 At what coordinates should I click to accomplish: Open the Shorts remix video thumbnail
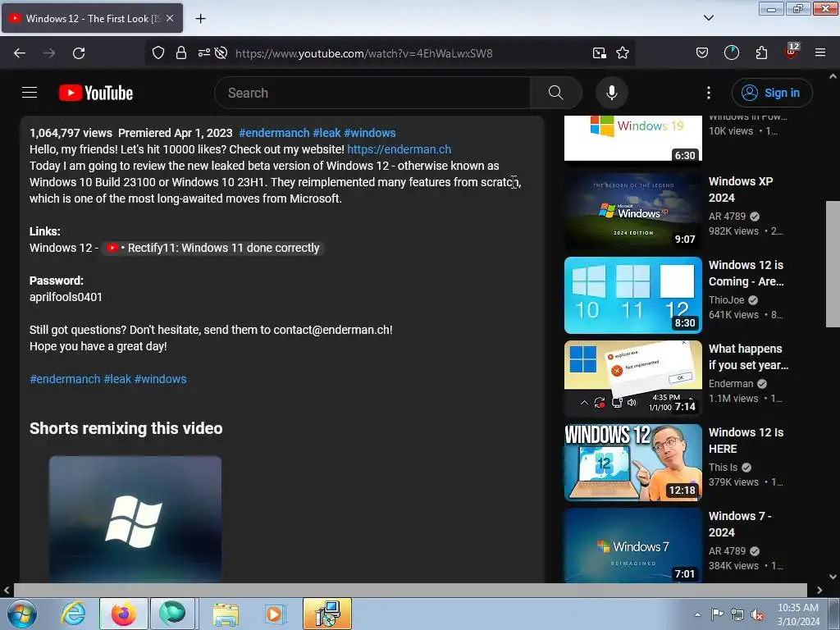(135, 519)
